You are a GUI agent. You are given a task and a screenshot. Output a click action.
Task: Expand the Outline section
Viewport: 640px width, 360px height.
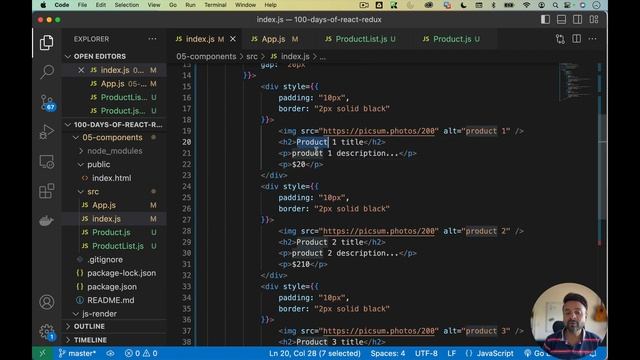pyautogui.click(x=68, y=327)
